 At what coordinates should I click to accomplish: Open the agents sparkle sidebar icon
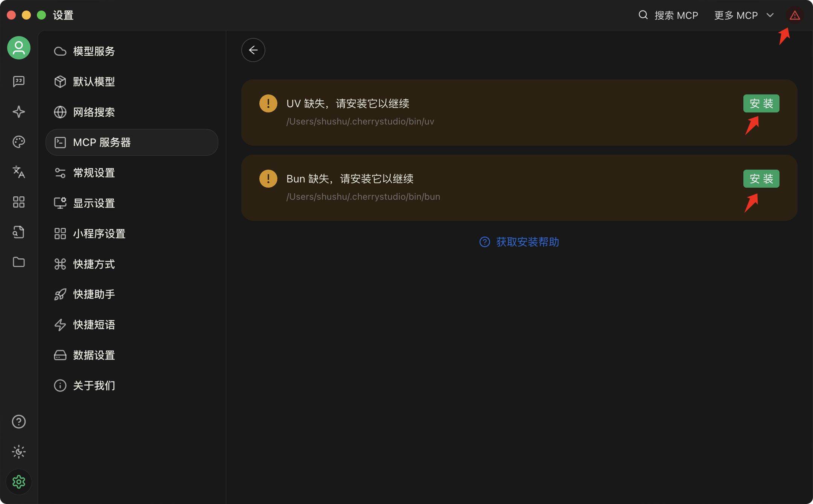19,112
